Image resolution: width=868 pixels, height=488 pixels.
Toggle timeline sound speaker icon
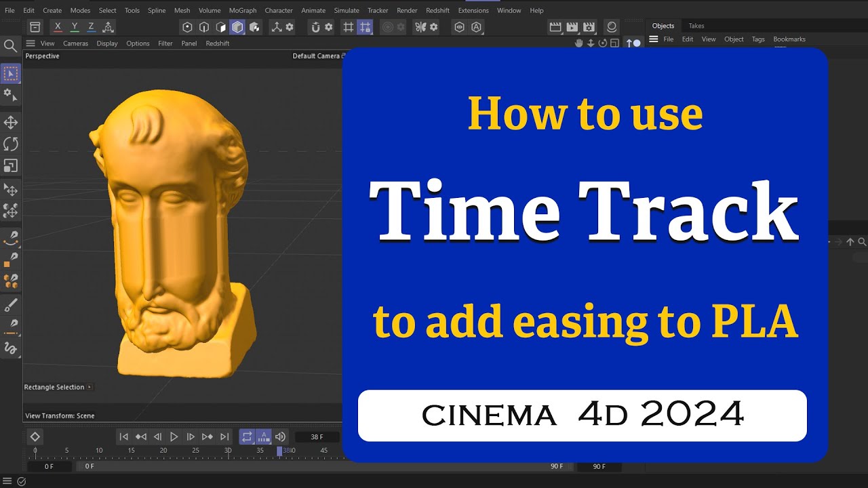[x=280, y=437]
